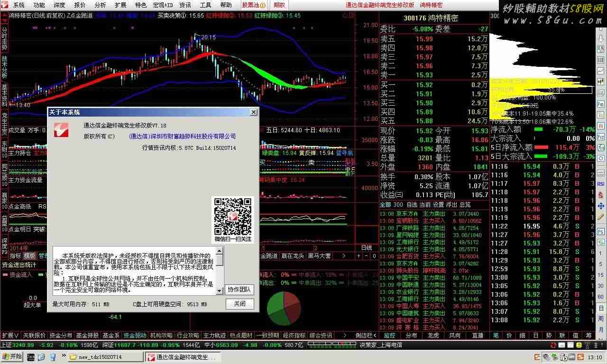
Task: Click the candlestick chart icon in right toolbar
Action: coord(600,81)
